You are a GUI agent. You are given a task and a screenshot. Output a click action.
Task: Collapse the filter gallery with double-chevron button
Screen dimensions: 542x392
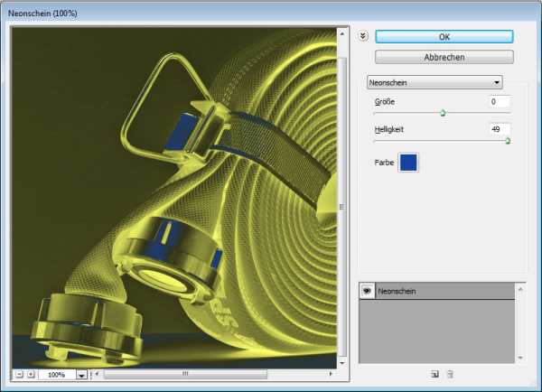point(363,36)
